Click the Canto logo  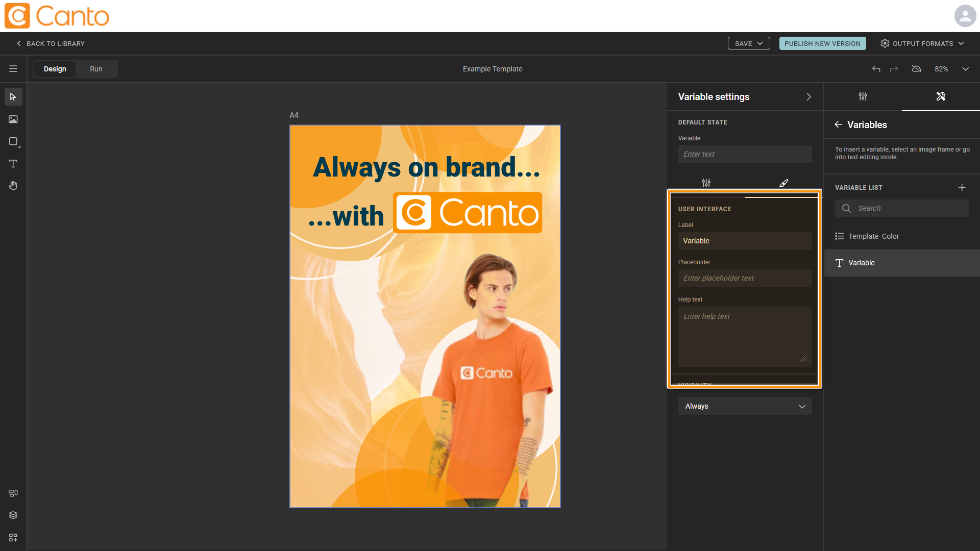click(57, 16)
